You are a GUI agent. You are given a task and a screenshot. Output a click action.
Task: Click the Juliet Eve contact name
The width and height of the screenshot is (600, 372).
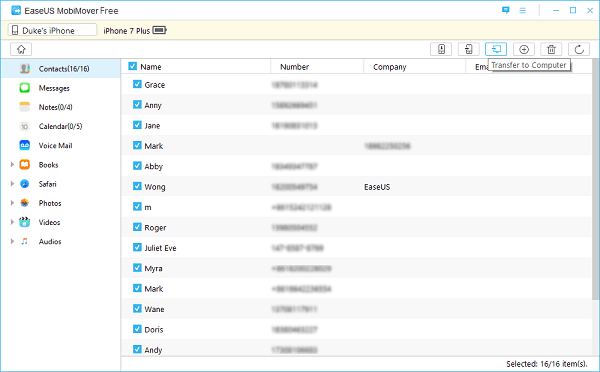point(160,248)
